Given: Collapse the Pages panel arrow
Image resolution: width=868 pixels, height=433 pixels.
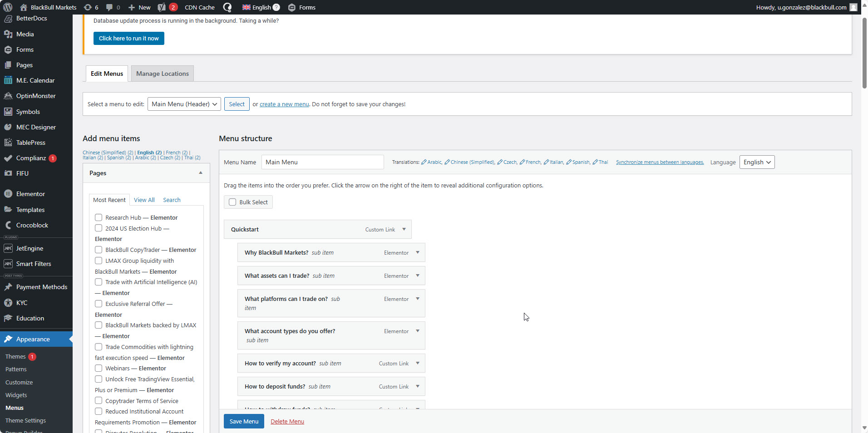Looking at the screenshot, I should (201, 173).
